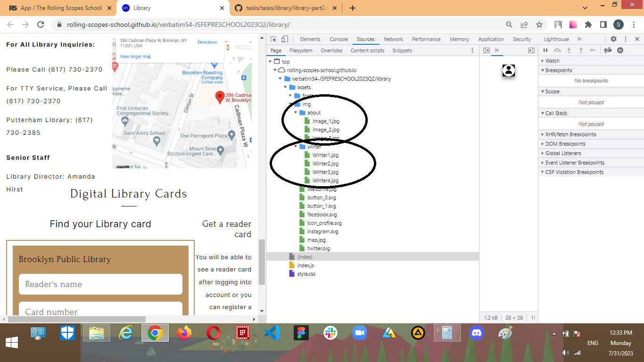Click Directions link on the map
Screen dimensions: 644x362
(x=207, y=42)
